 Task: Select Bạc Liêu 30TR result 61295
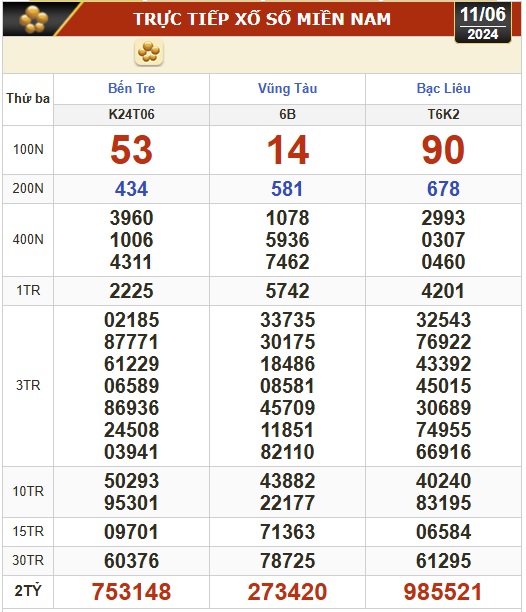coord(443,561)
